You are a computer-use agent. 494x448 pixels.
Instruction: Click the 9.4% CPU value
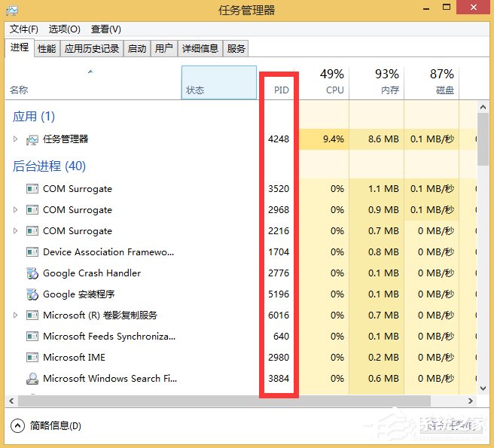click(334, 139)
